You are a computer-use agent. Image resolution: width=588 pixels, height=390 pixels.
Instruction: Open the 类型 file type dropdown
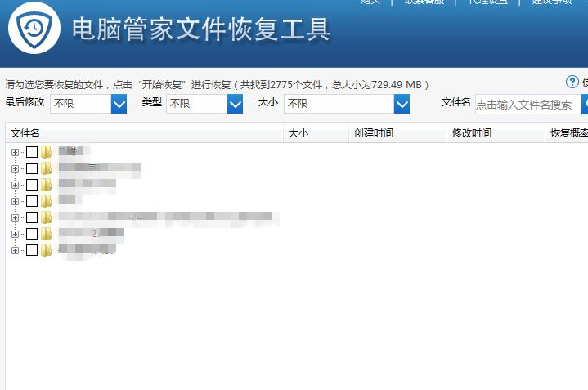235,104
